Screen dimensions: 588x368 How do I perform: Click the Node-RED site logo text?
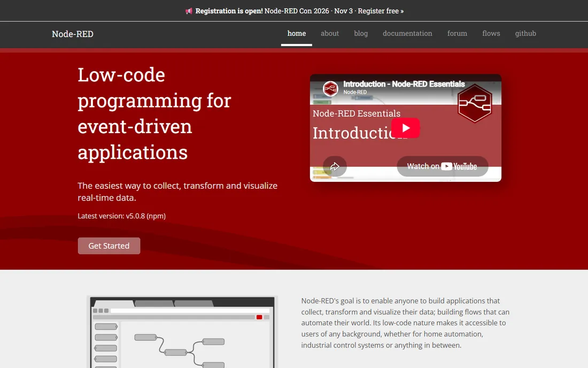pyautogui.click(x=73, y=34)
